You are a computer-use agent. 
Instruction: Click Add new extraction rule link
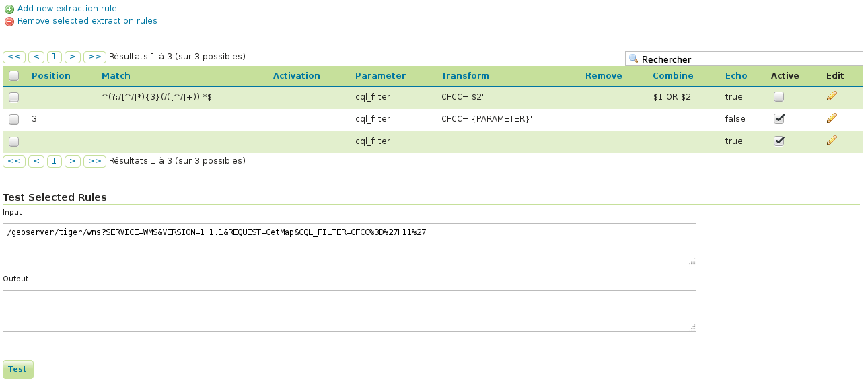(x=67, y=9)
